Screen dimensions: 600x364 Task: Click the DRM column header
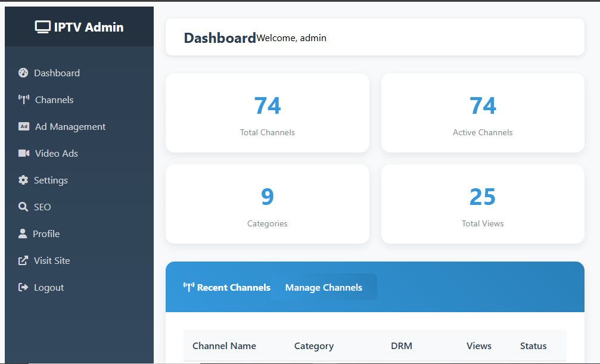point(401,346)
